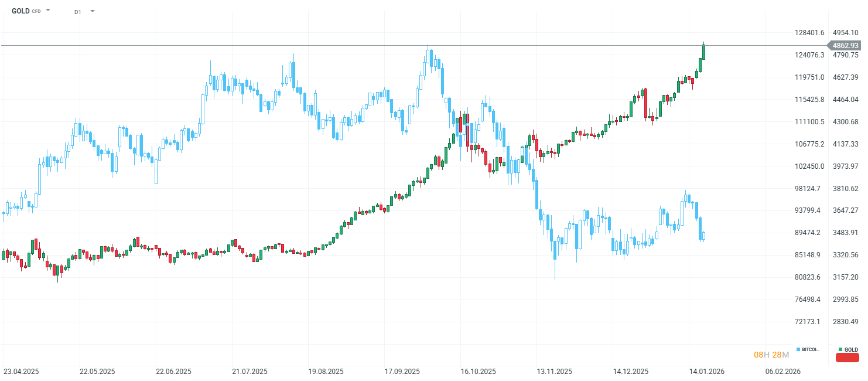Click the blue Bitcoin legend color square

click(798, 349)
